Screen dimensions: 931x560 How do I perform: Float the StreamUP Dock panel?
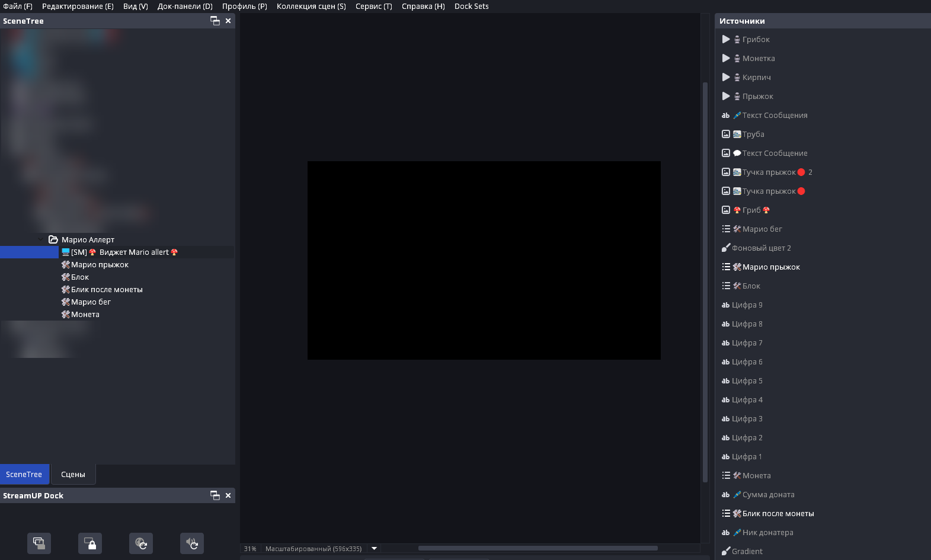[215, 495]
